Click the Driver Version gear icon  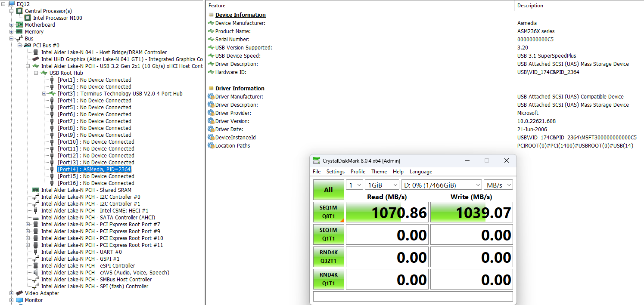tap(211, 121)
